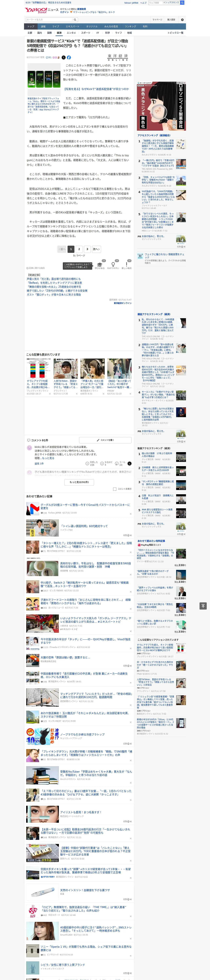Click the 東洋経済 ONLINE logo
The height and width of the screenshot is (980, 210).
118,57
